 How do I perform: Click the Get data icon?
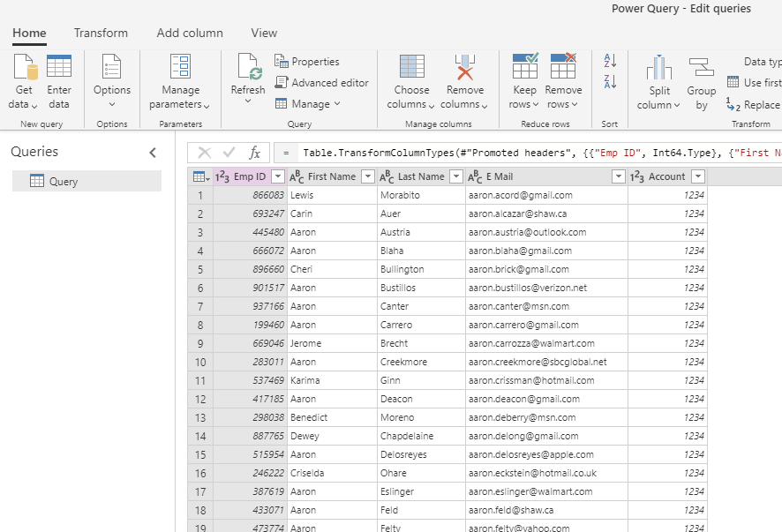[x=24, y=69]
